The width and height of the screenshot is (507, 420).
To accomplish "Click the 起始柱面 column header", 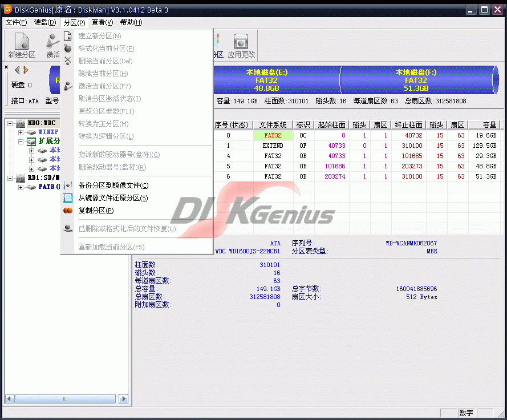I will [x=331, y=125].
